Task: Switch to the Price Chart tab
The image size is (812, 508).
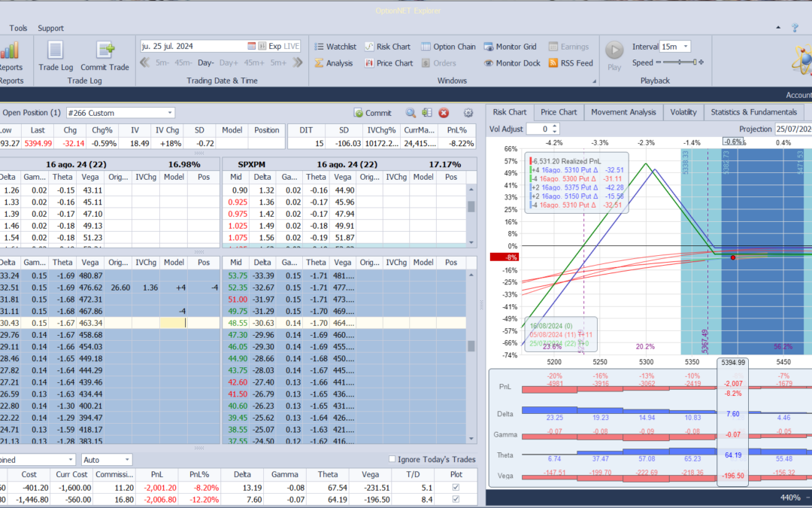Action: point(559,112)
